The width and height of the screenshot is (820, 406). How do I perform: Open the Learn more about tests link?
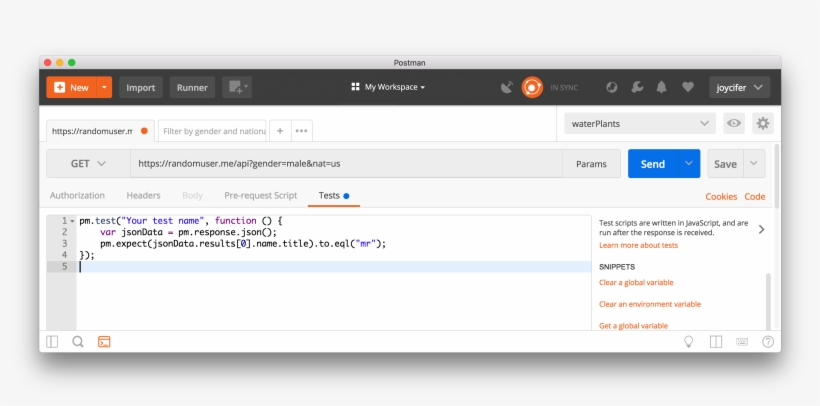point(638,245)
